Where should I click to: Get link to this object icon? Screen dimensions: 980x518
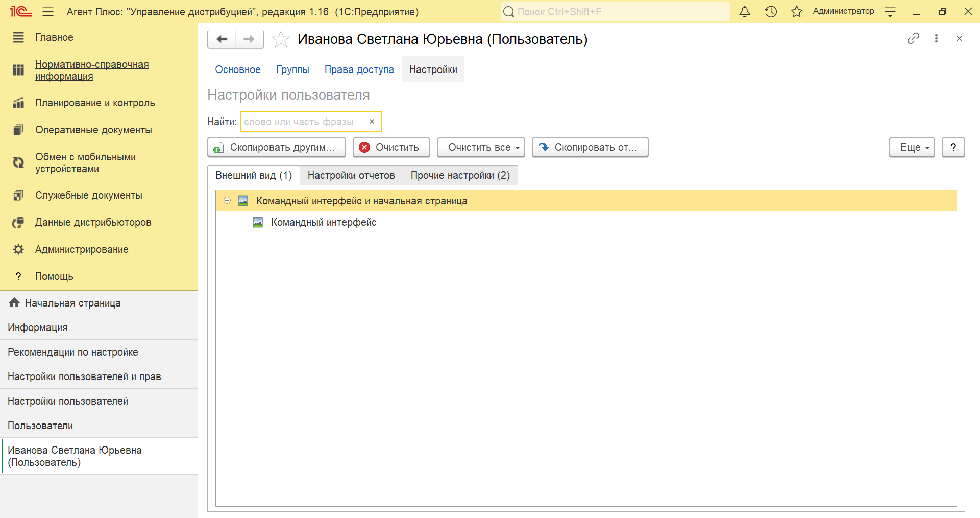tap(913, 38)
